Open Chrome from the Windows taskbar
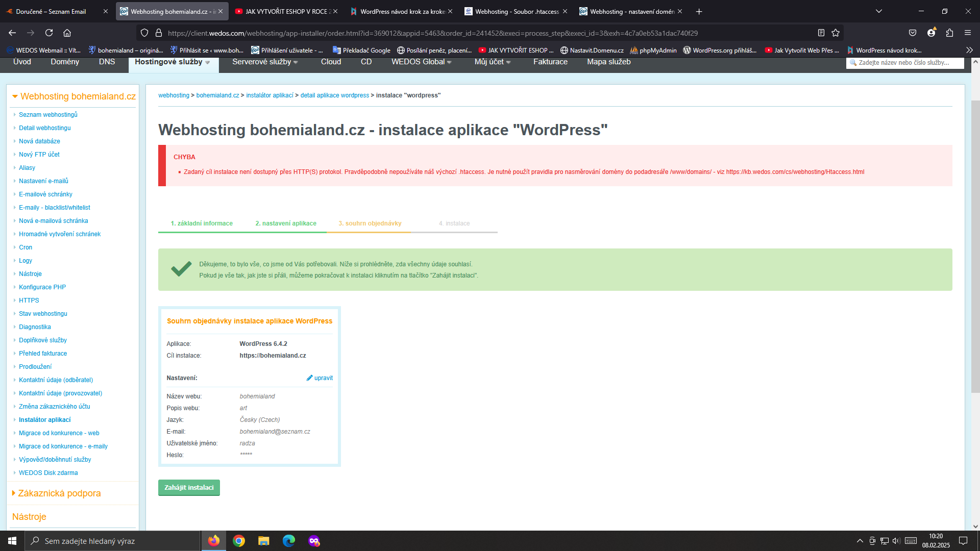Screen dimensions: 980x551 (238, 541)
